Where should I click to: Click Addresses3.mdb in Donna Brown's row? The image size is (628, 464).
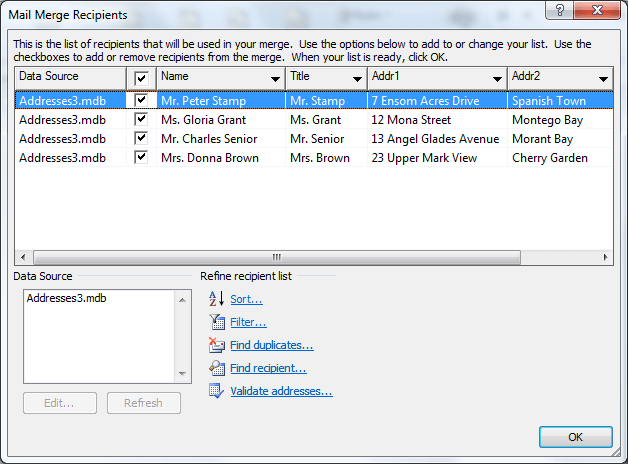(62, 158)
